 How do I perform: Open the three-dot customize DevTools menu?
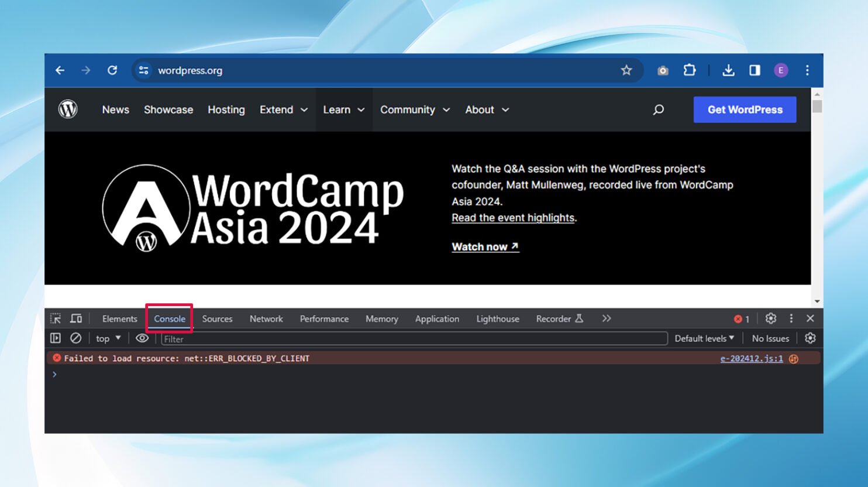[791, 318]
